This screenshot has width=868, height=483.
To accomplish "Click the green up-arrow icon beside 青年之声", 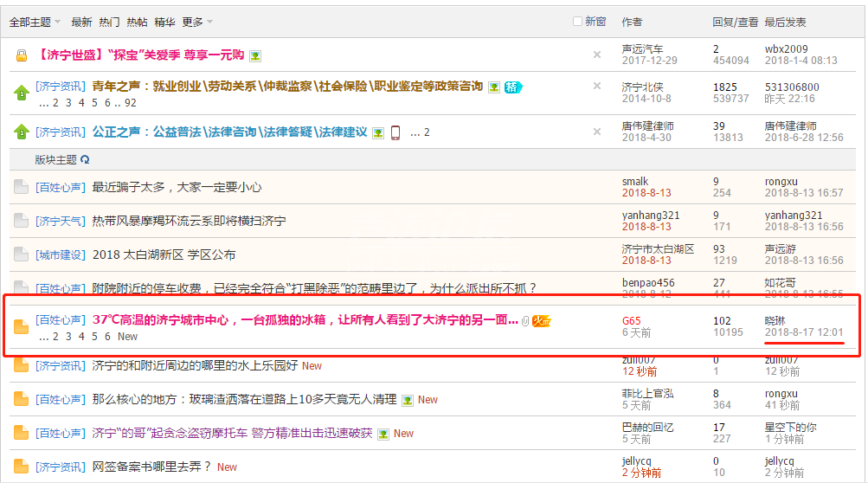I will tap(21, 93).
